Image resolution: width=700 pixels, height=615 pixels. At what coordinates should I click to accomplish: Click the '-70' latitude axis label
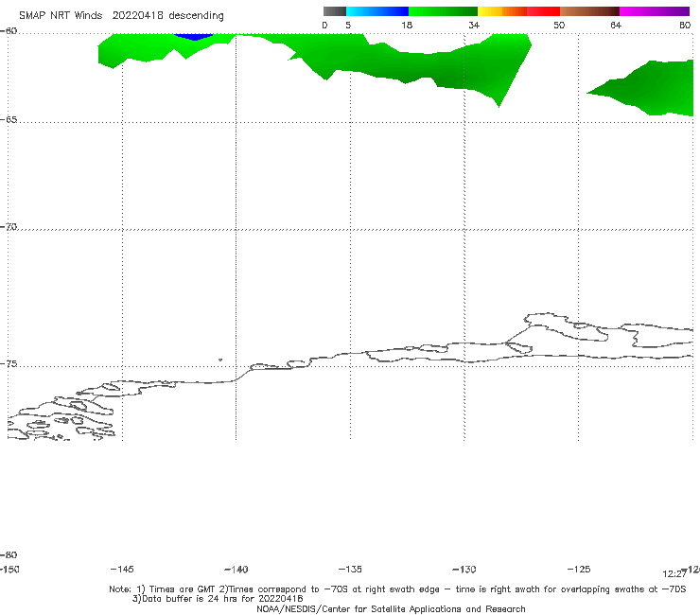9,227
